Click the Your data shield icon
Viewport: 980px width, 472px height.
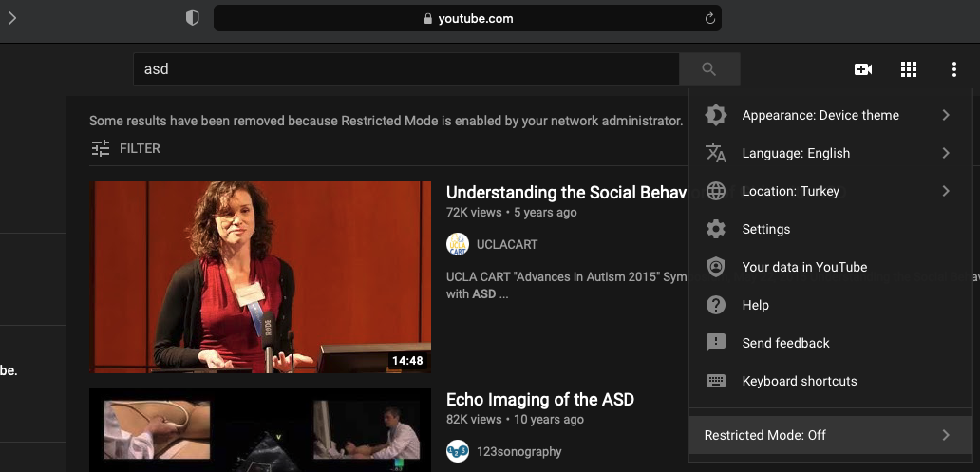716,267
